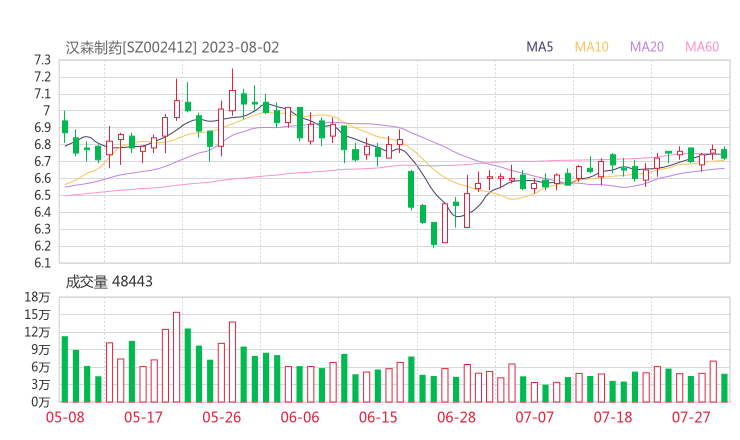
Task: Click the 7.3 price axis label
Action: point(42,60)
